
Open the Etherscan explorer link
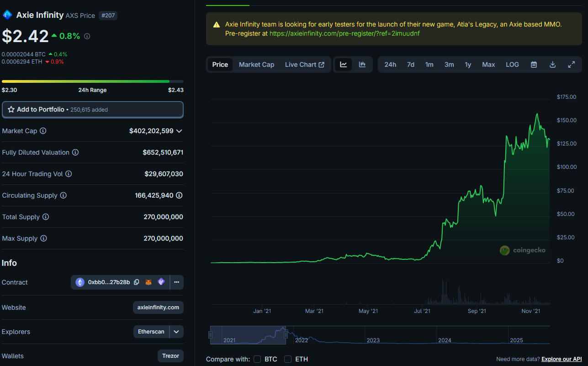click(x=151, y=332)
